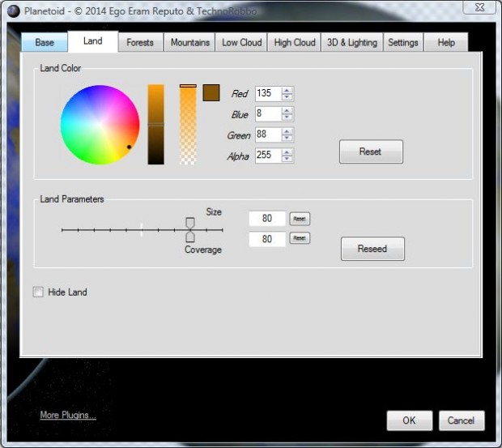This screenshot has height=448, width=502.
Task: Click the small Reset button beside Size
Action: tap(300, 219)
